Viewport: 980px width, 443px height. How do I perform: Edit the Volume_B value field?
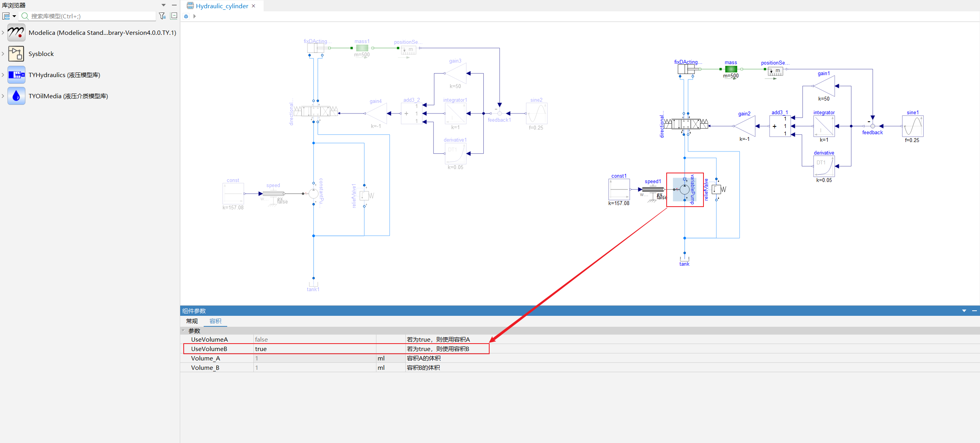315,367
